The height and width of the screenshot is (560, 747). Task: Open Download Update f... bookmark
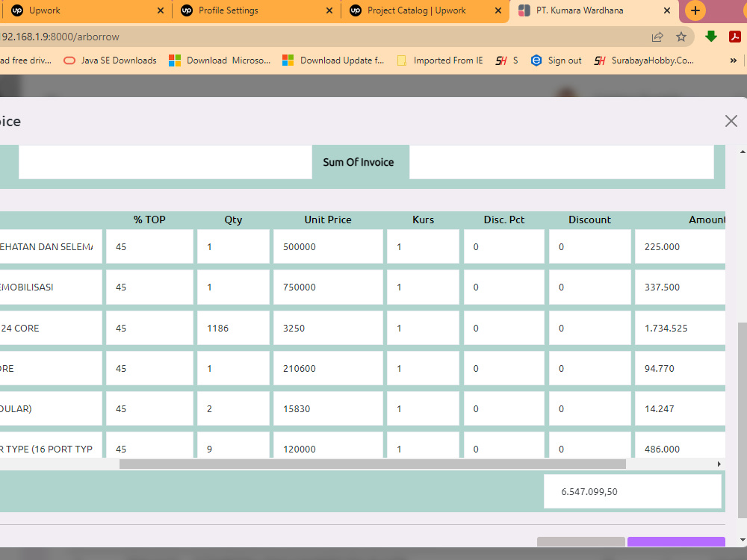333,60
